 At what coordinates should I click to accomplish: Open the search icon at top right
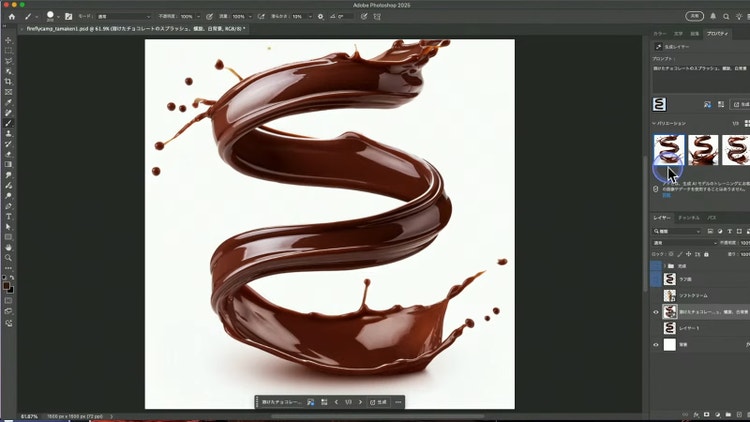click(726, 16)
